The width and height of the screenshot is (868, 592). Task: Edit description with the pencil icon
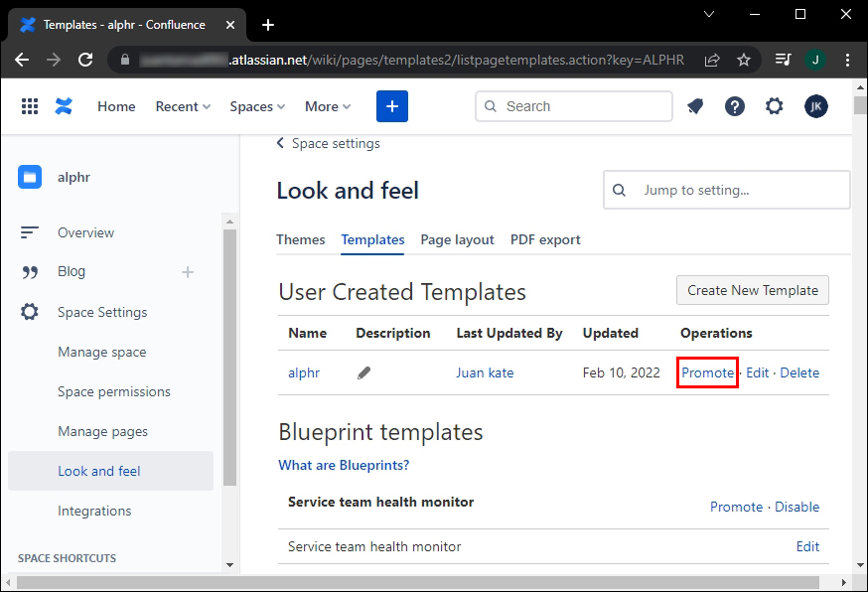tap(364, 372)
